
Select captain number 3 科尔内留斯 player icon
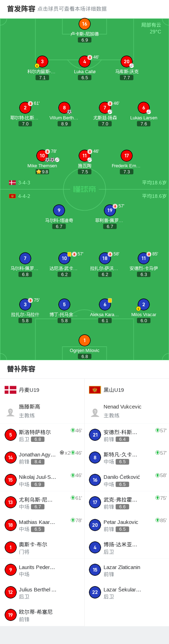click(42, 61)
